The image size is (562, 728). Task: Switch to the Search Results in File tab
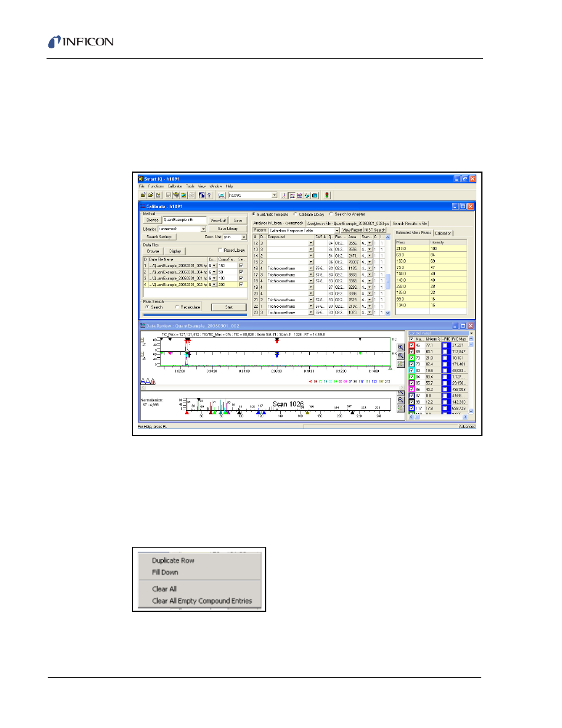click(410, 223)
